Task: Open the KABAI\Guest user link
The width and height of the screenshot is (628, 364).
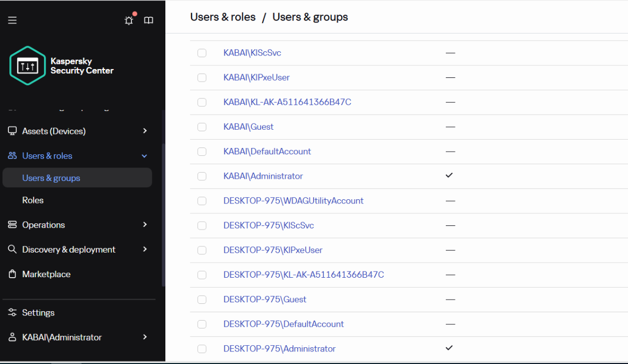Action: coord(249,127)
